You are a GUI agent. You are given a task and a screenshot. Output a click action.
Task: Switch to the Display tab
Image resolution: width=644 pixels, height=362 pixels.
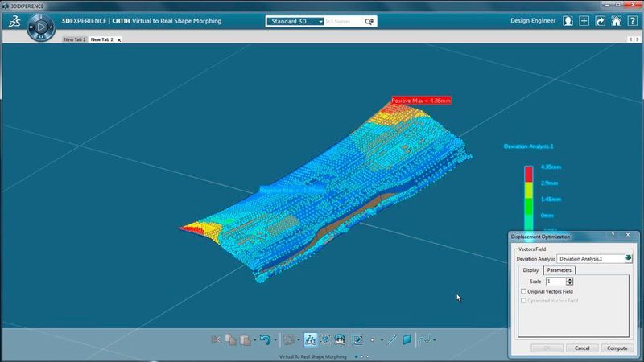click(530, 270)
